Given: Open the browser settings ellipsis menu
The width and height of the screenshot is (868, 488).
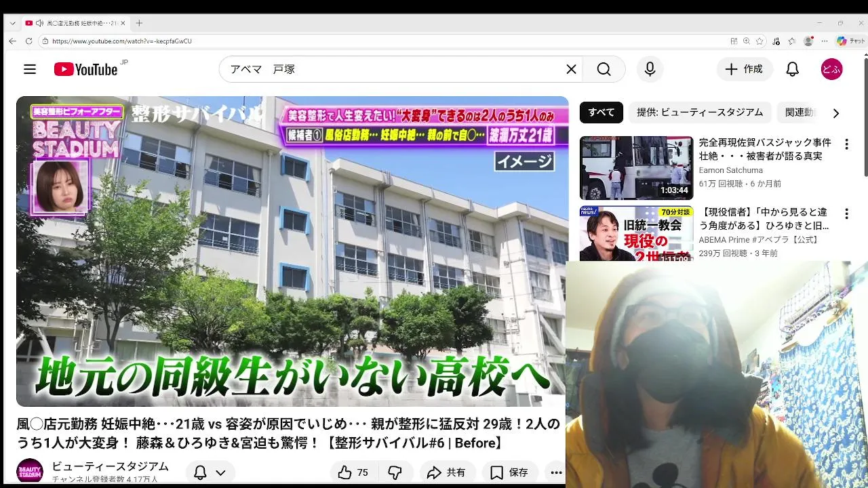Looking at the screenshot, I should click(x=824, y=41).
